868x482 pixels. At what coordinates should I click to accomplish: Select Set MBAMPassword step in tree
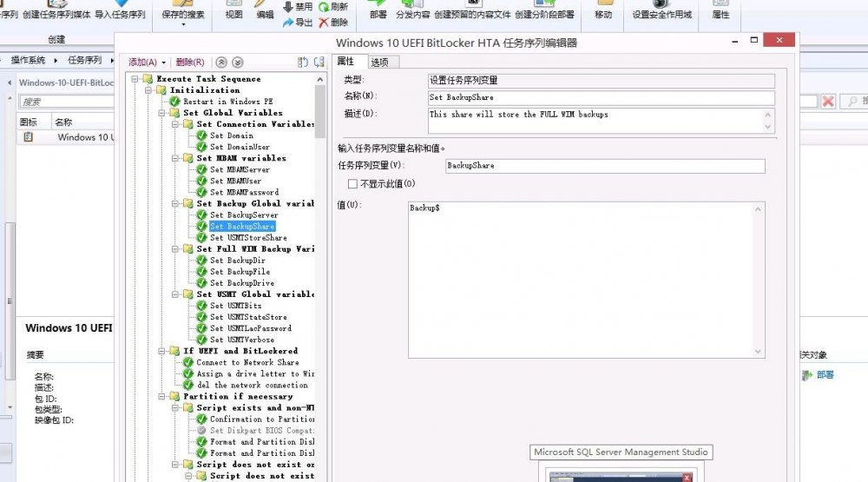[x=244, y=192]
